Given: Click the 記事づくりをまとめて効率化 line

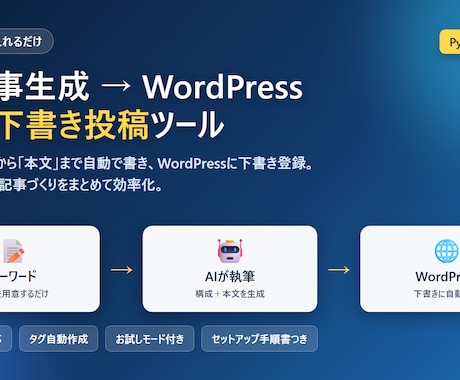Looking at the screenshot, I should [x=81, y=185].
